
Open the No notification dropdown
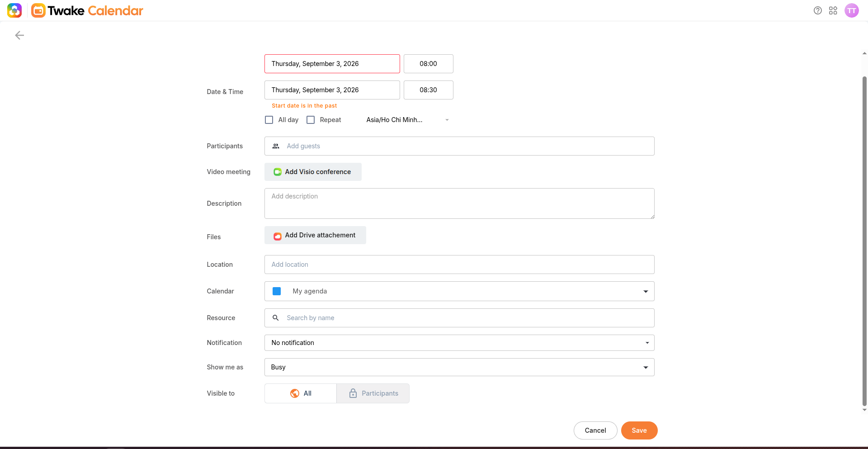tap(459, 343)
